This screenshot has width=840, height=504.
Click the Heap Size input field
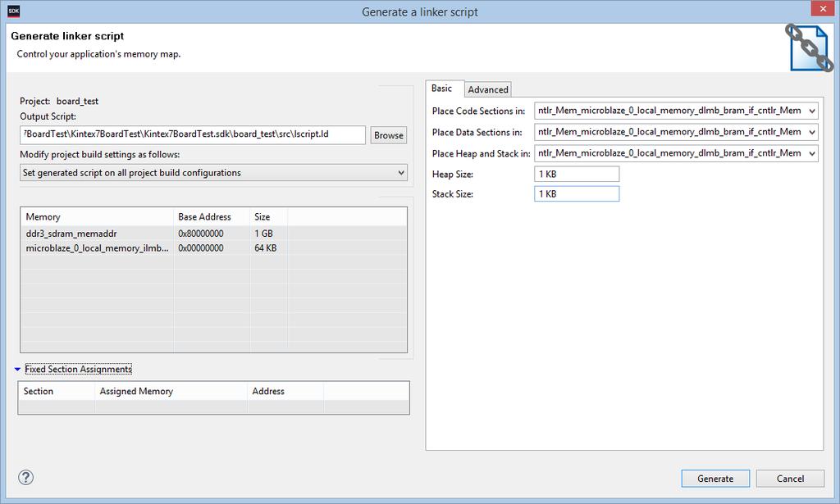[x=577, y=174]
